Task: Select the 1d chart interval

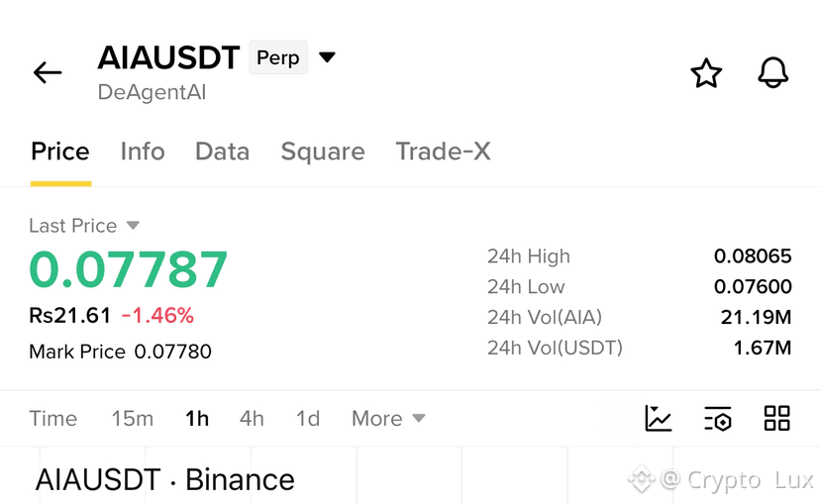Action: click(308, 418)
